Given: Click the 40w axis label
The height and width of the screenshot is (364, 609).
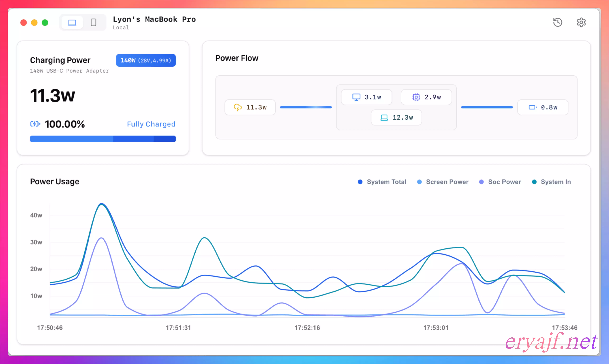Looking at the screenshot, I should pyautogui.click(x=36, y=215).
